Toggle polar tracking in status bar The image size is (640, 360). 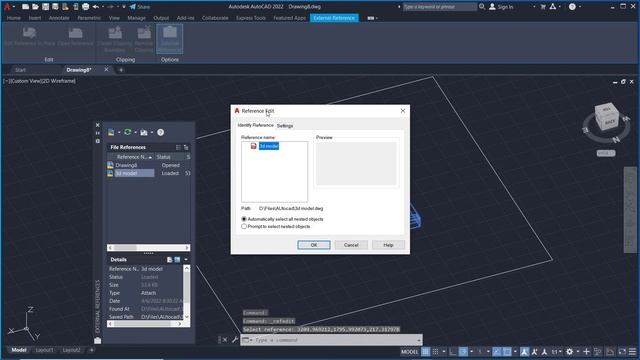(x=463, y=351)
